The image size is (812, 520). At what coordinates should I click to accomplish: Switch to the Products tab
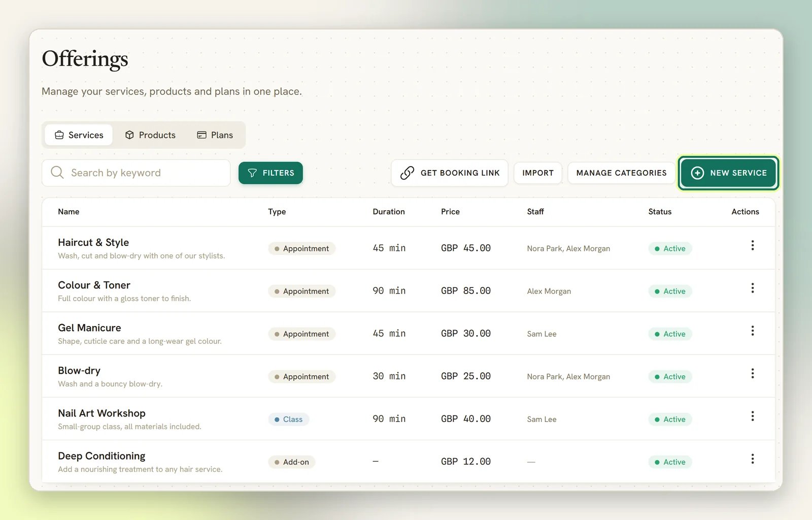[150, 135]
